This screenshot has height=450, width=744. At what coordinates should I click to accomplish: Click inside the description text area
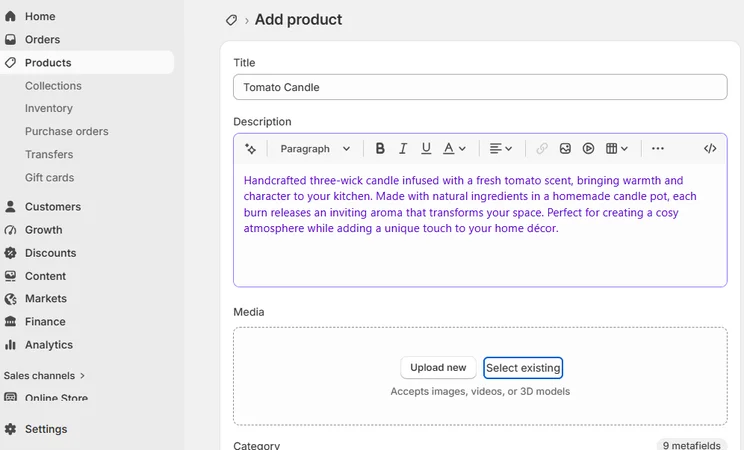point(480,225)
